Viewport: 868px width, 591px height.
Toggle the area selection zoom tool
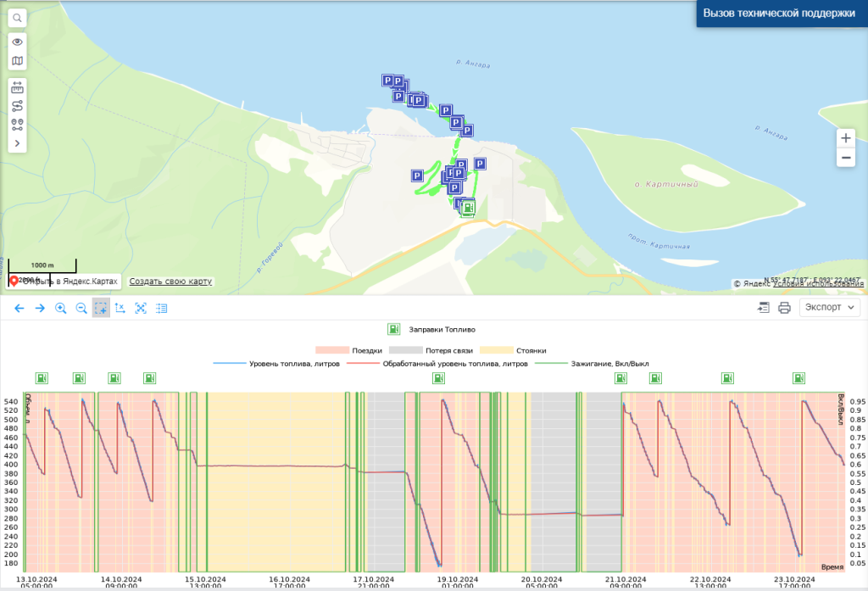click(x=101, y=308)
